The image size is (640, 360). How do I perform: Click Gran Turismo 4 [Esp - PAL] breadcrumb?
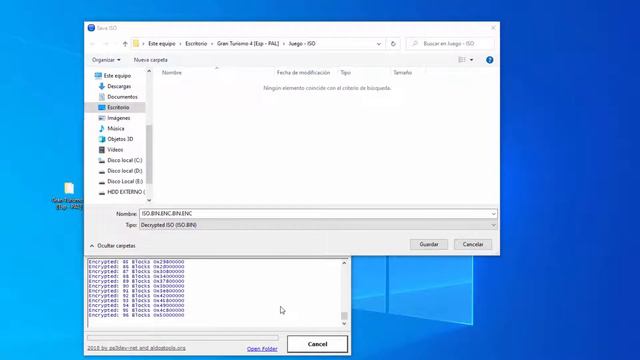point(248,44)
